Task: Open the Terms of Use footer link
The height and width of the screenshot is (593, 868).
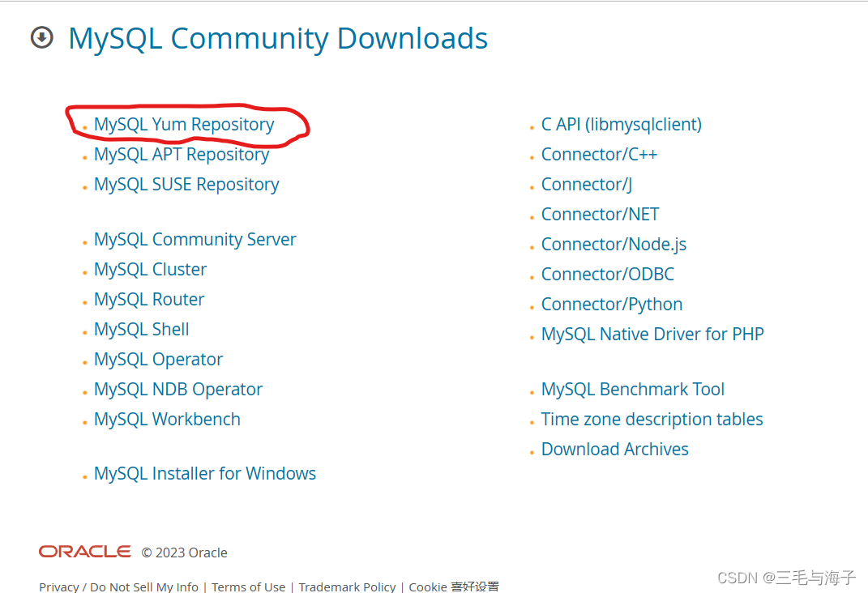Action: [x=249, y=587]
